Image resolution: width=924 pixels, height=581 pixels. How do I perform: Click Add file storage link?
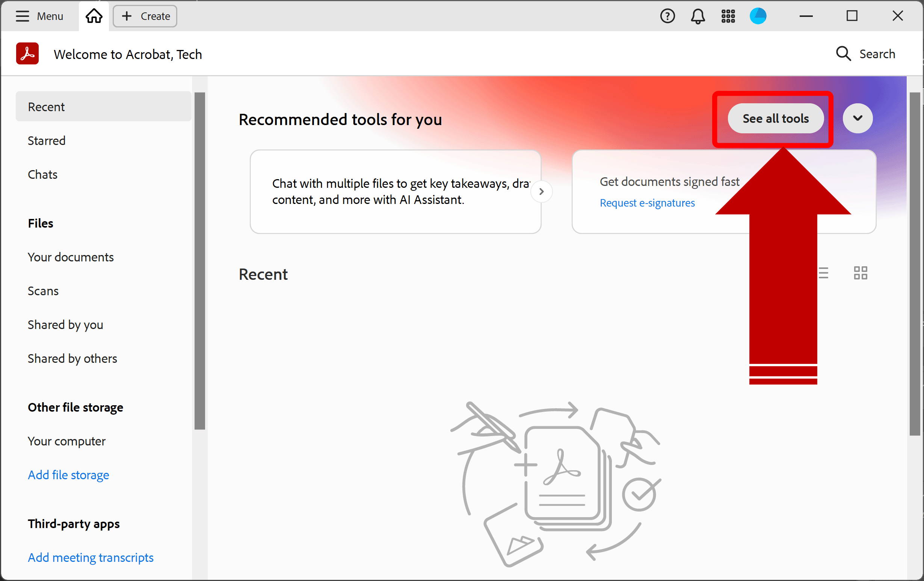point(68,475)
